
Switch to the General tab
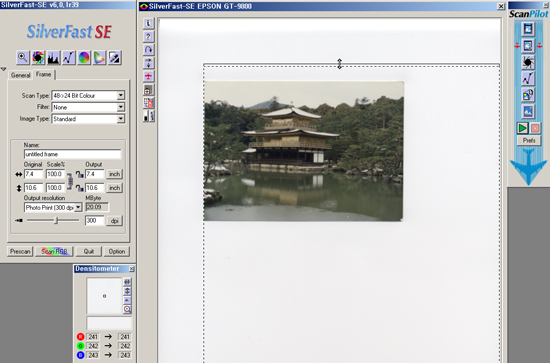coord(20,75)
